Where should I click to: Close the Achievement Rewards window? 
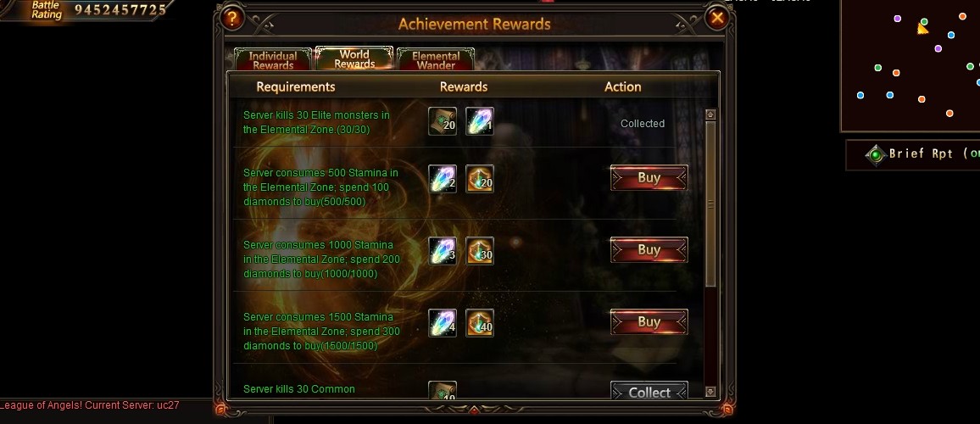tap(717, 18)
